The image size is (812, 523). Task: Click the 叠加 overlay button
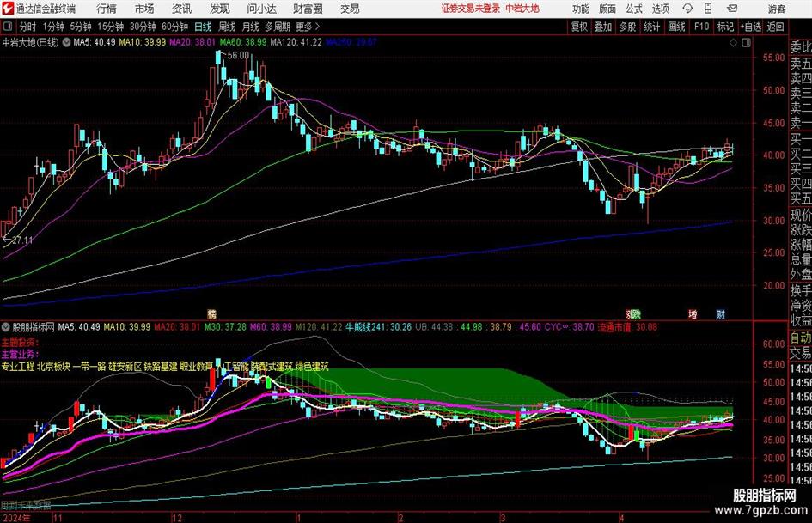pyautogui.click(x=603, y=27)
